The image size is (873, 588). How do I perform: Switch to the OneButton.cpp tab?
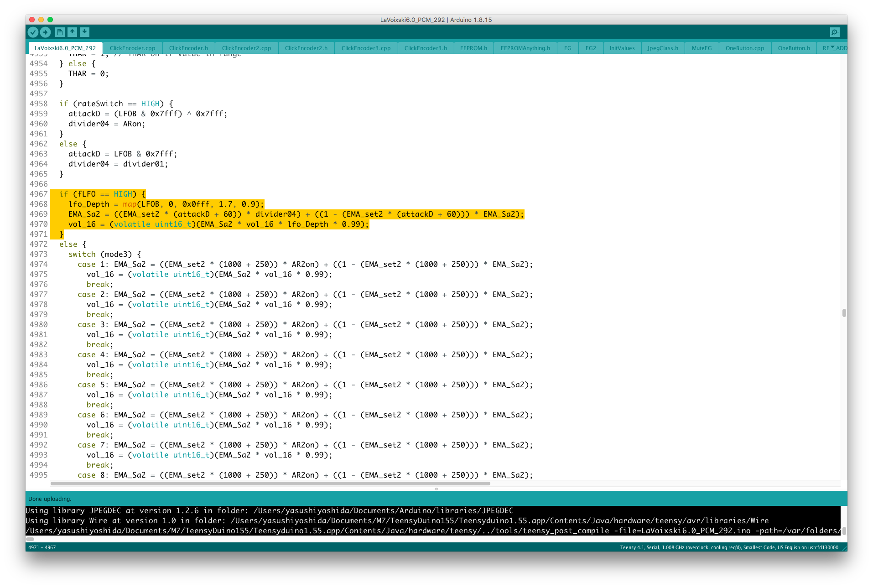tap(745, 48)
